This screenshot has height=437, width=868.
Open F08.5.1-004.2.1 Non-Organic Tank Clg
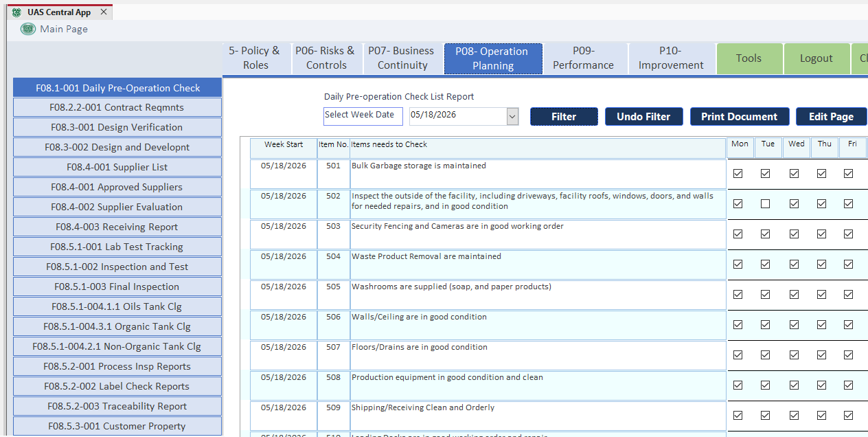117,346
